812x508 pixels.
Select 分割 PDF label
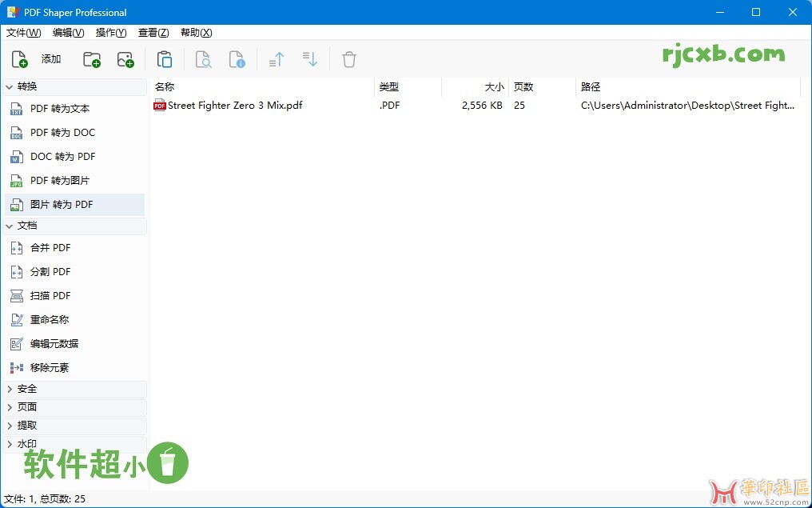[x=50, y=272]
